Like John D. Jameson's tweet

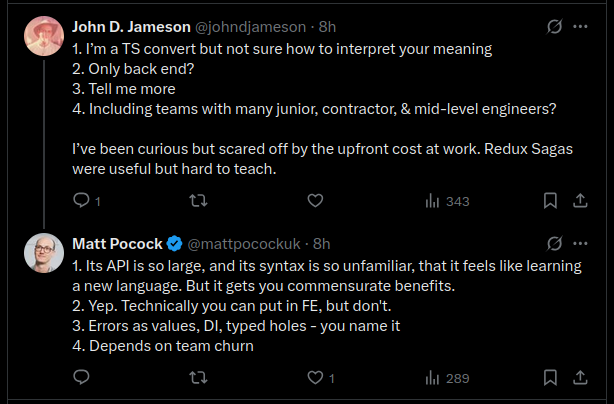pos(315,201)
